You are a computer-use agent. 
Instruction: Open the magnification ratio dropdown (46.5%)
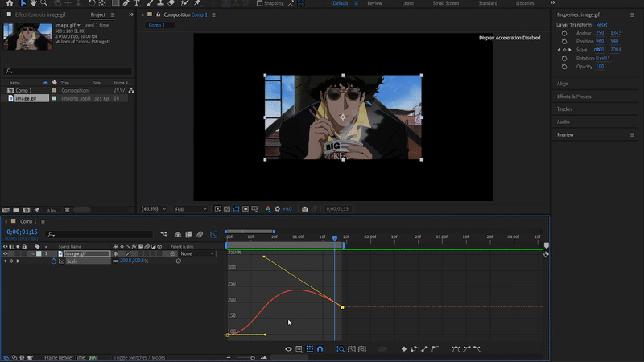click(x=154, y=209)
